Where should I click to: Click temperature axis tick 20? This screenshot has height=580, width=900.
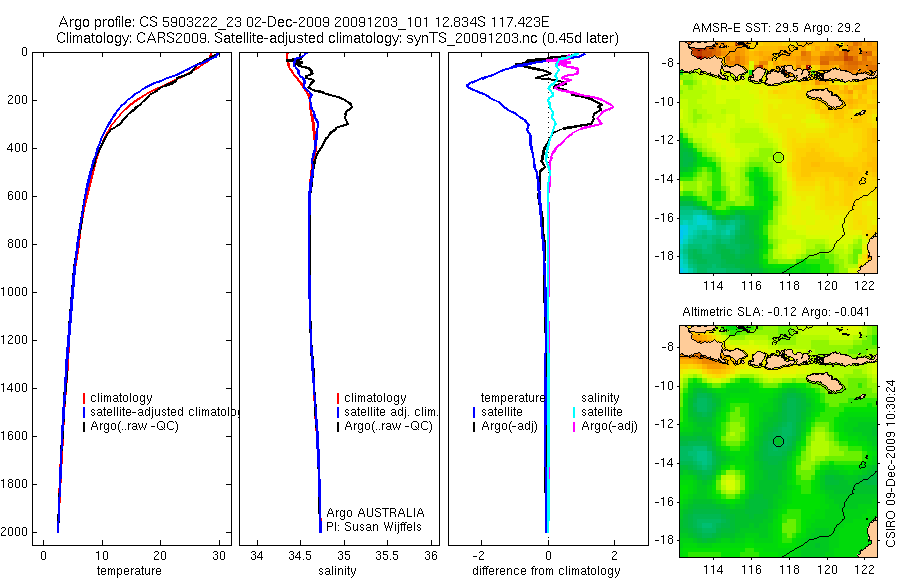coord(160,556)
